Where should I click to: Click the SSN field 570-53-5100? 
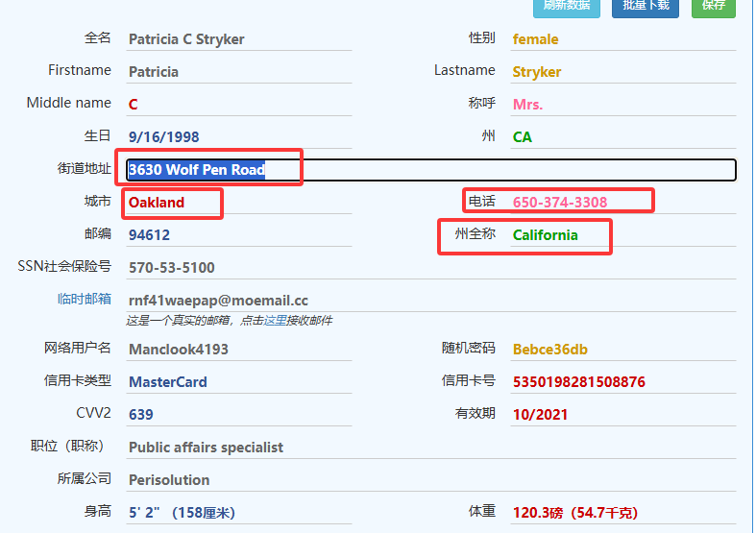238,268
